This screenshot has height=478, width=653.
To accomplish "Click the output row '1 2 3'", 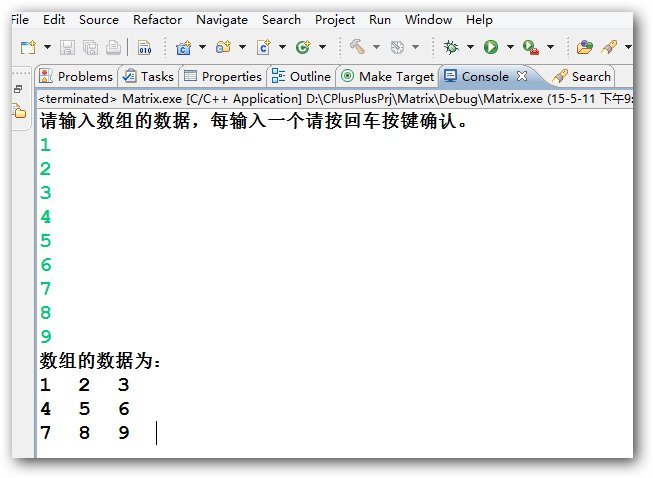I will [x=85, y=385].
